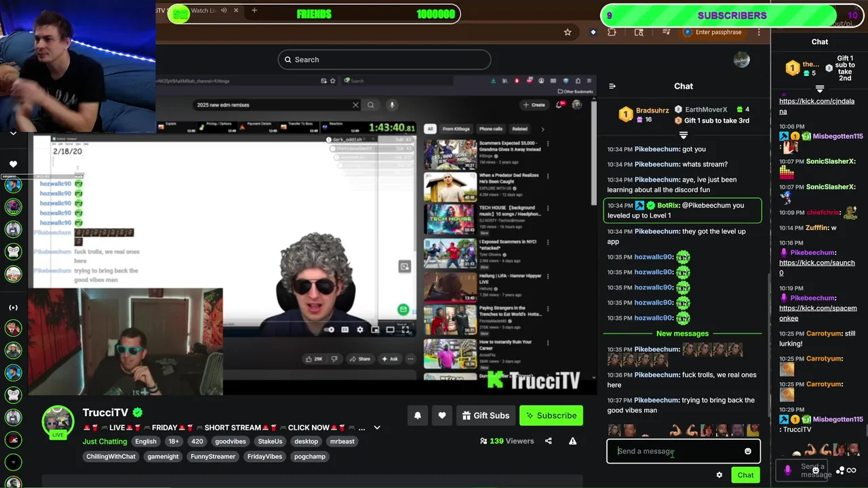Show more YouTube filter chips arrow
868x488 pixels.
coord(542,129)
